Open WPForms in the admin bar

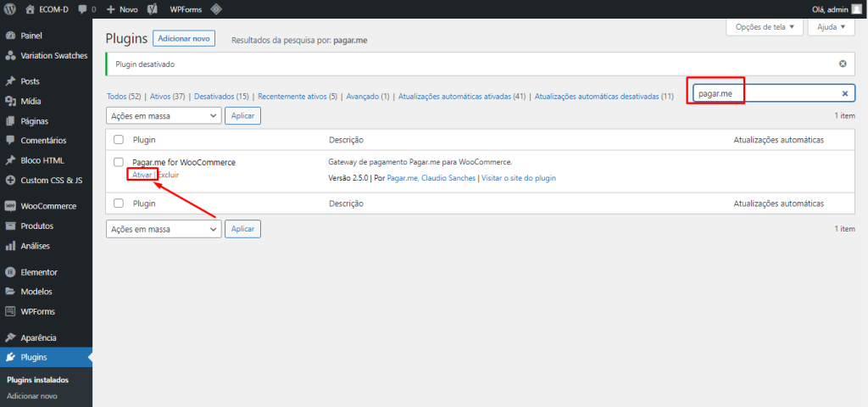[x=186, y=9]
